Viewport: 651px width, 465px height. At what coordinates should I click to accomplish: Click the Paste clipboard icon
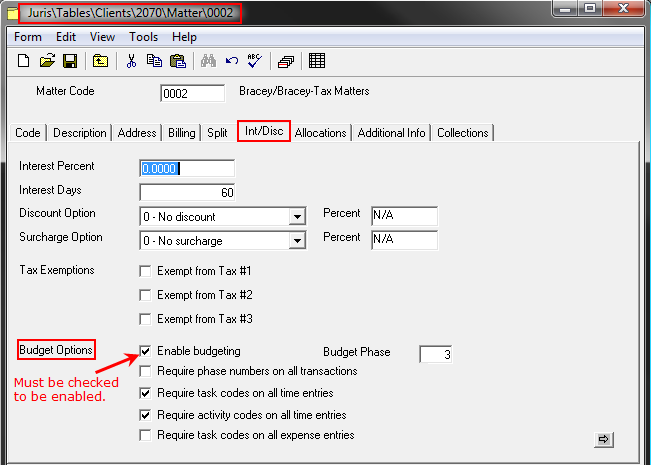tap(177, 61)
